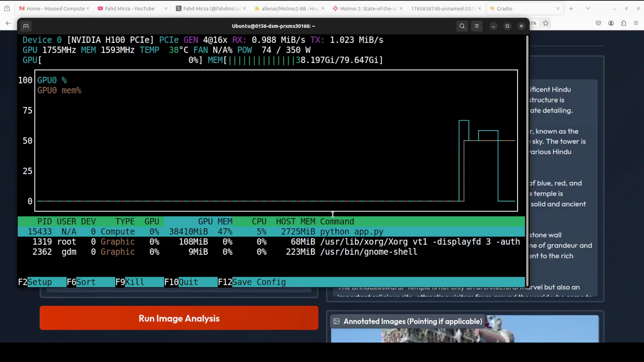The width and height of the screenshot is (644, 362).
Task: Click the Save to Pocket icon
Action: coord(598,23)
